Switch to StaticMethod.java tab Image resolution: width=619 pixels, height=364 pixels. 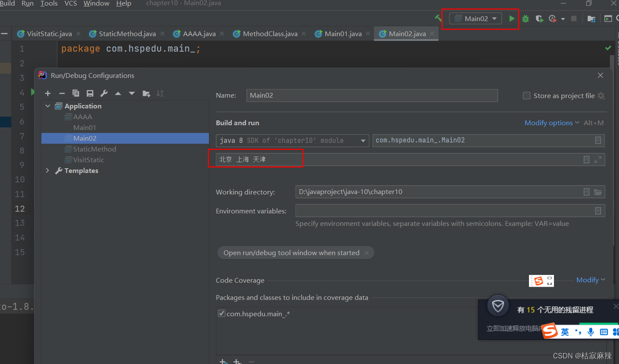click(127, 34)
